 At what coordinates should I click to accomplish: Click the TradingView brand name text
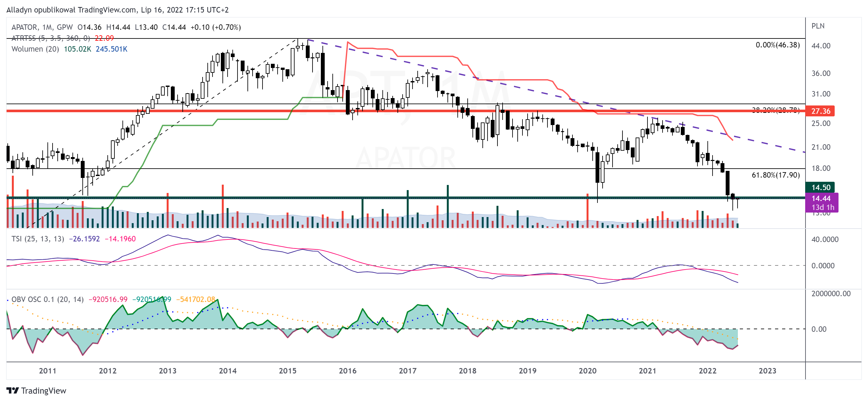pyautogui.click(x=44, y=390)
